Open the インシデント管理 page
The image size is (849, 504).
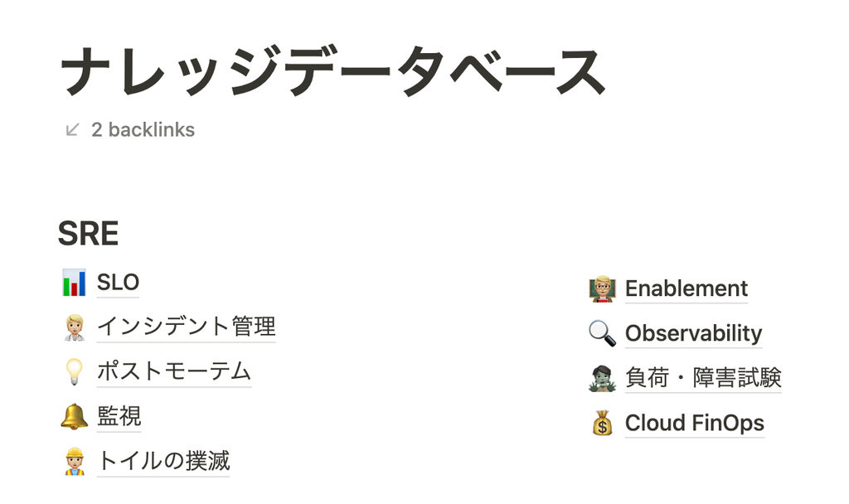click(187, 327)
